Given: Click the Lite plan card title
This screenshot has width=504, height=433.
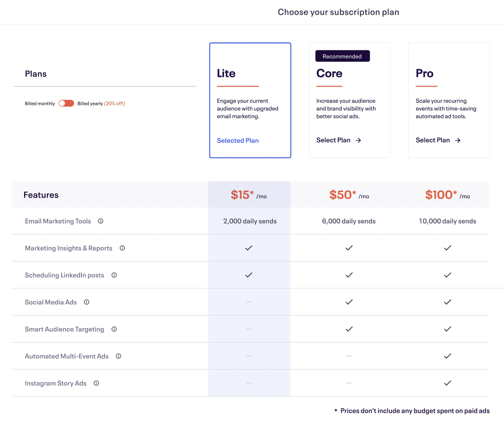Looking at the screenshot, I should click(226, 73).
